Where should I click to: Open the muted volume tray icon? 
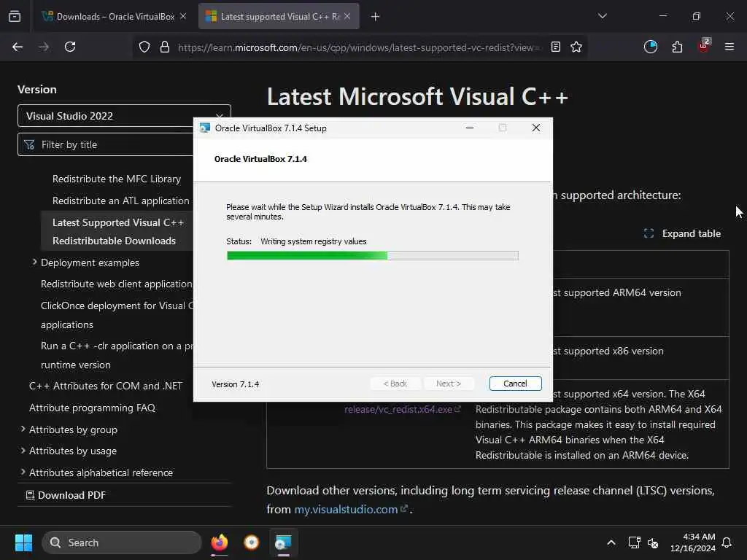coord(653,542)
